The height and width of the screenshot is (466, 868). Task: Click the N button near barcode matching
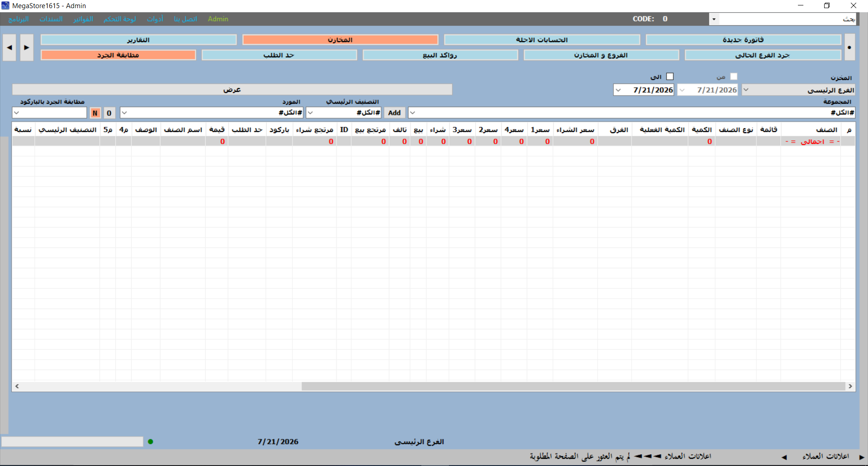coord(95,113)
